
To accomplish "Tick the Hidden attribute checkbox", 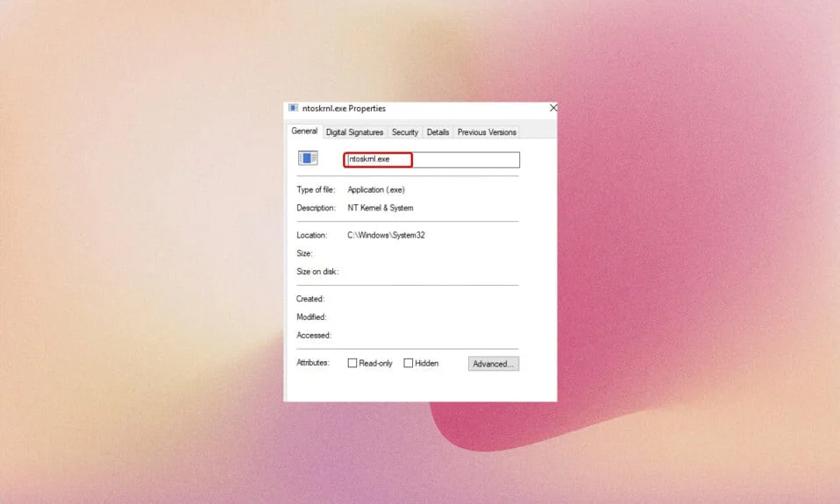I will [x=409, y=363].
